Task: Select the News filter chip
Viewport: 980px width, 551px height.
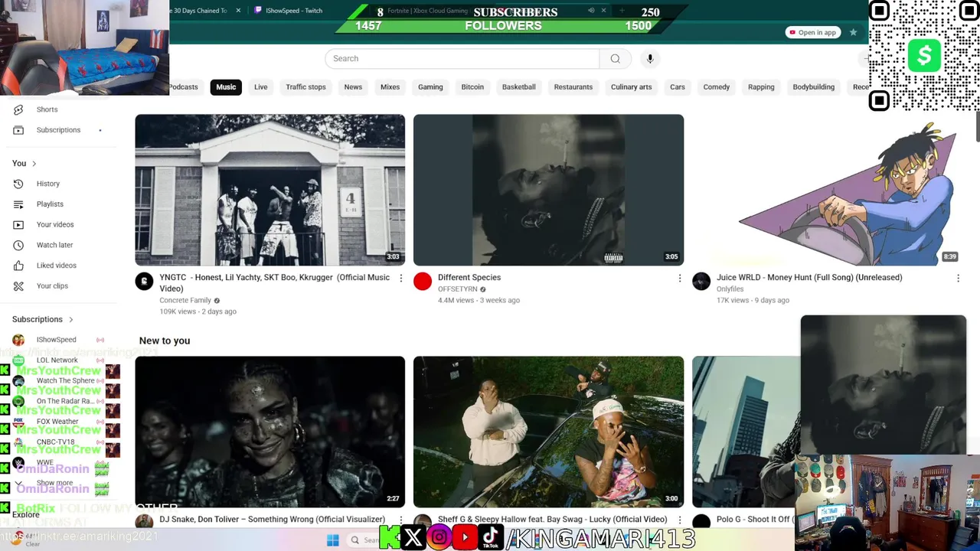Action: (353, 87)
